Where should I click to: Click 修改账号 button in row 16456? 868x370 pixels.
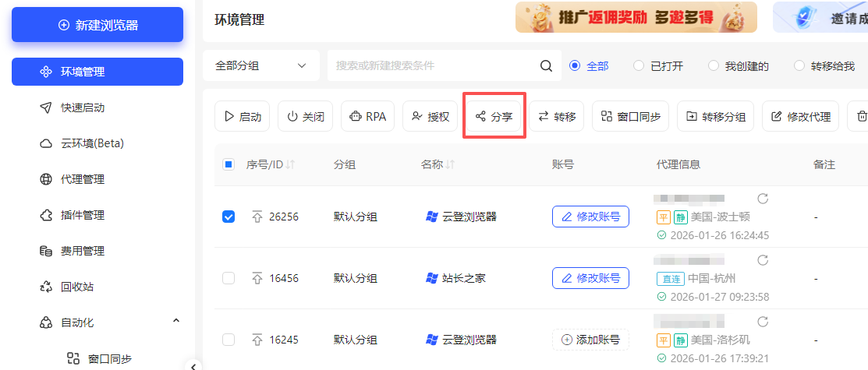tap(590, 278)
